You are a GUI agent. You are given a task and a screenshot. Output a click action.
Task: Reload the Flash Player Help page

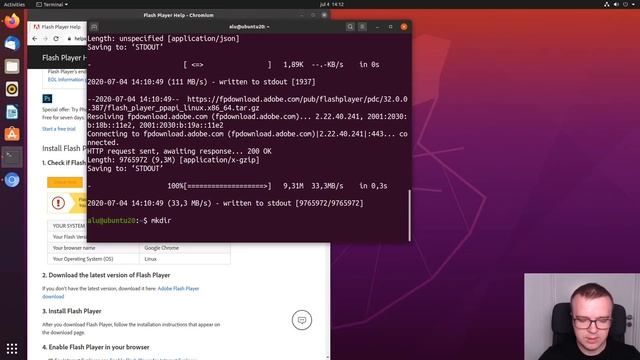point(56,39)
